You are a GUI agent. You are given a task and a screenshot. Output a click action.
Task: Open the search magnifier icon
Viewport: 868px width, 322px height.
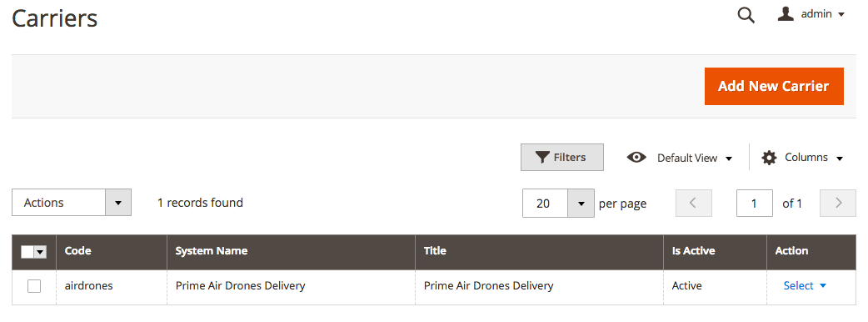pyautogui.click(x=746, y=16)
